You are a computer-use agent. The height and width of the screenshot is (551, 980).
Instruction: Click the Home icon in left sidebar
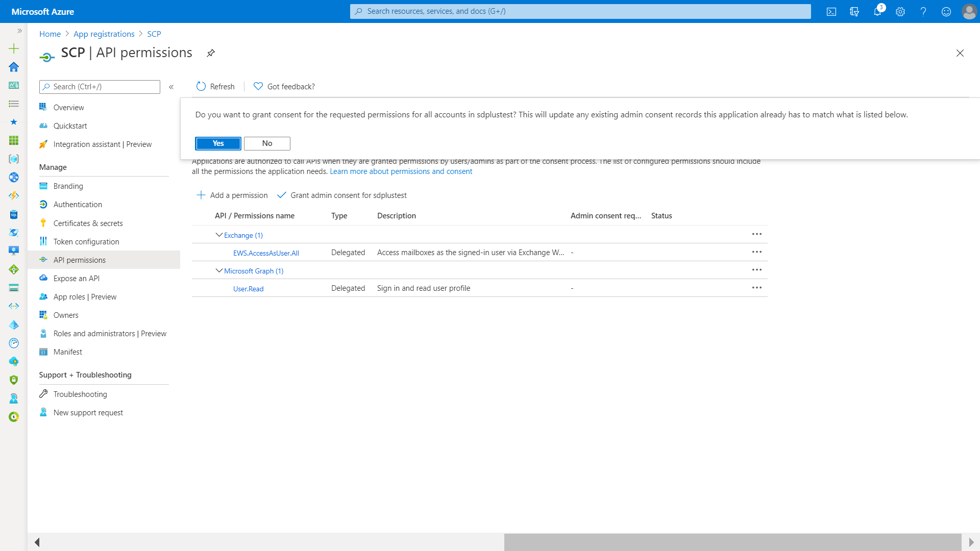[14, 67]
